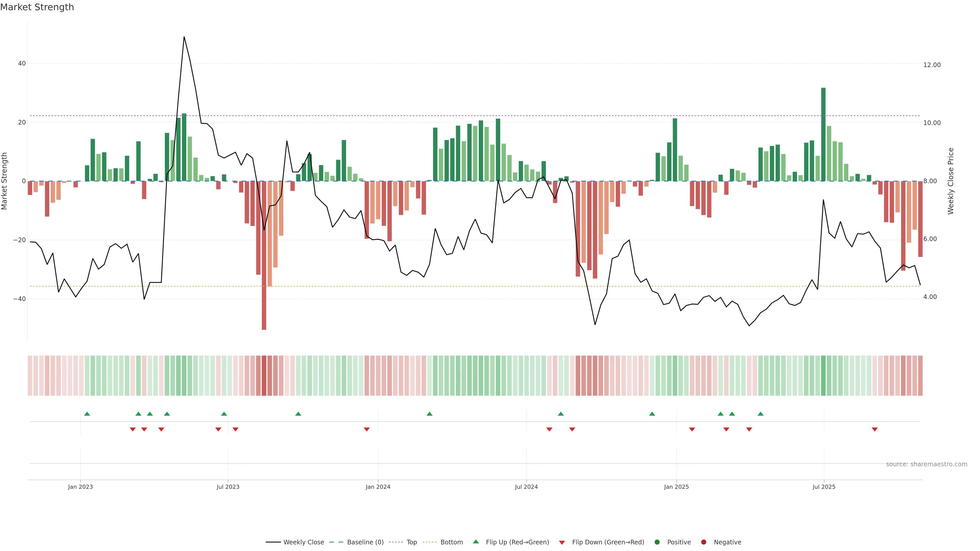Click the Flip Down marker before Jan 2024

367,429
